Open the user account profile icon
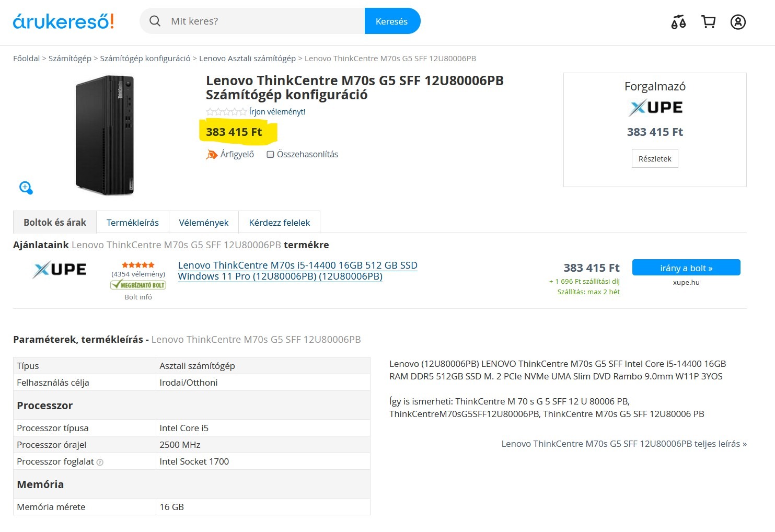Viewport: 775px width, 532px height. pos(738,22)
